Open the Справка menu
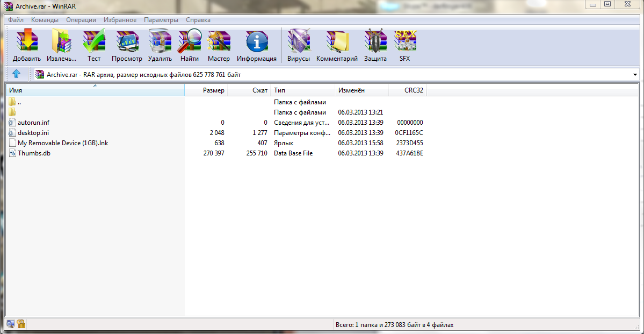Viewport: 644px width, 334px height. (x=198, y=20)
